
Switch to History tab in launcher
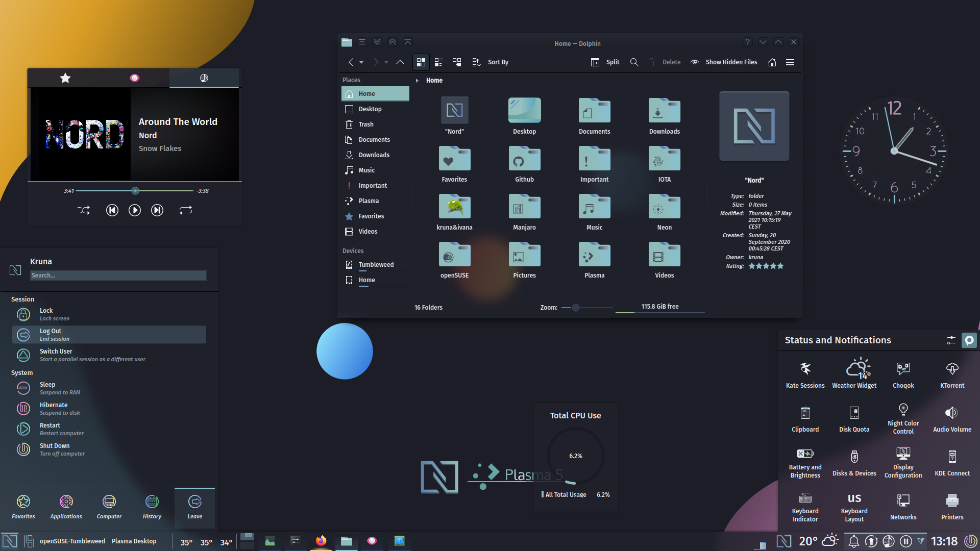coord(152,508)
